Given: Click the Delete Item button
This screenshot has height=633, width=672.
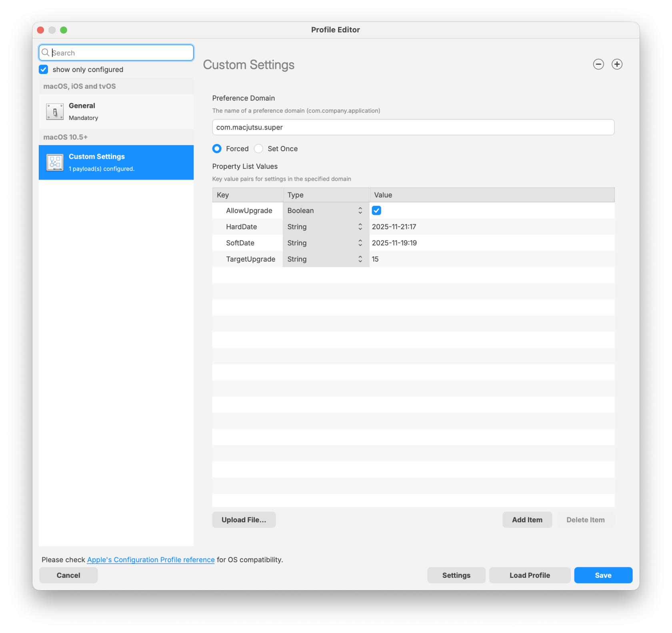Looking at the screenshot, I should (586, 520).
